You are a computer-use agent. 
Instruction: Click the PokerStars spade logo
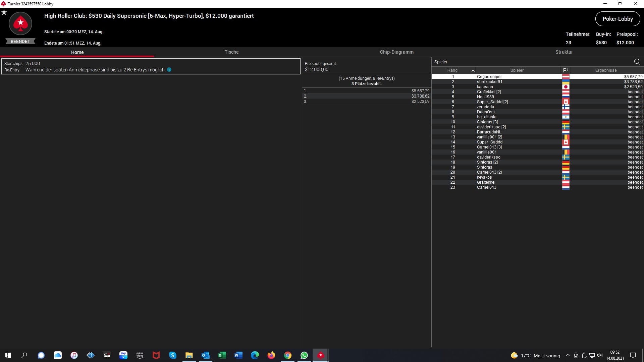coord(20,23)
